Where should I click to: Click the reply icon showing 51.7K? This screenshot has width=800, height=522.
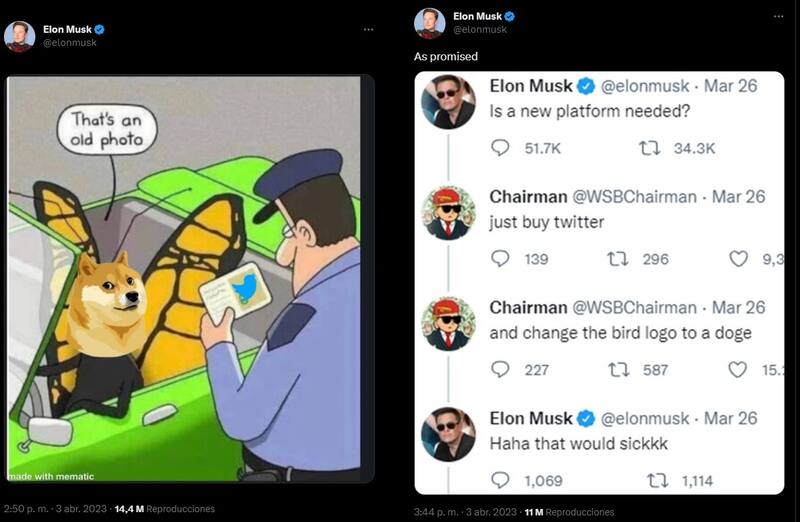501,148
